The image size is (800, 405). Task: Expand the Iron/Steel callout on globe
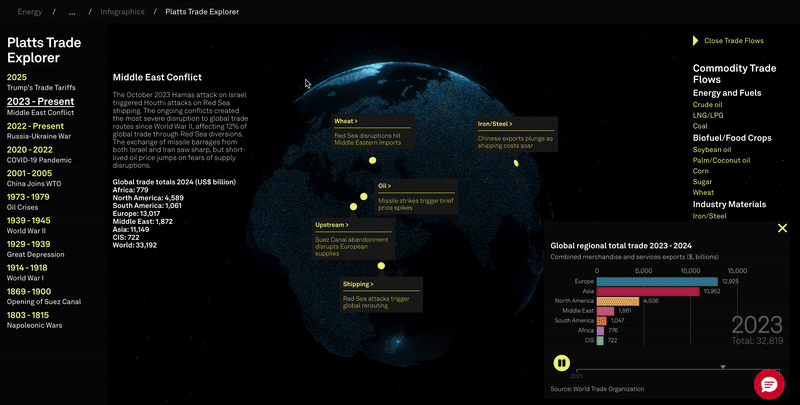pos(495,124)
